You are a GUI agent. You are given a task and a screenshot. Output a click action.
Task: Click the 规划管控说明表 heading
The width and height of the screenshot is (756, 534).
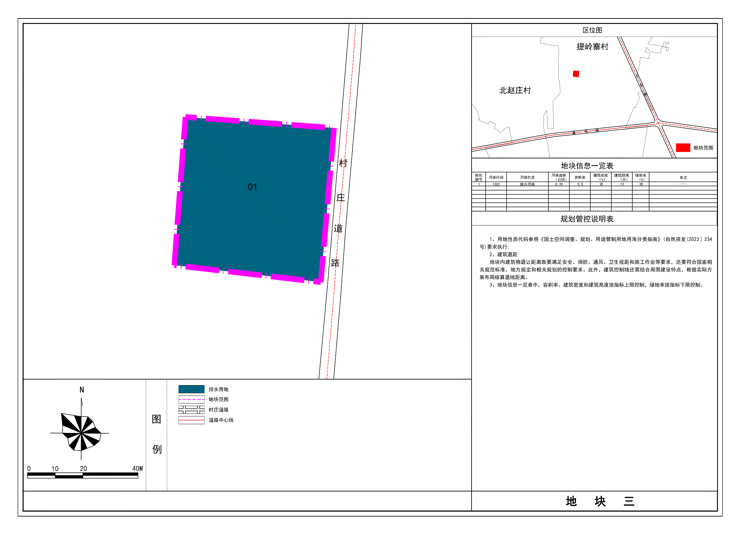pos(587,219)
